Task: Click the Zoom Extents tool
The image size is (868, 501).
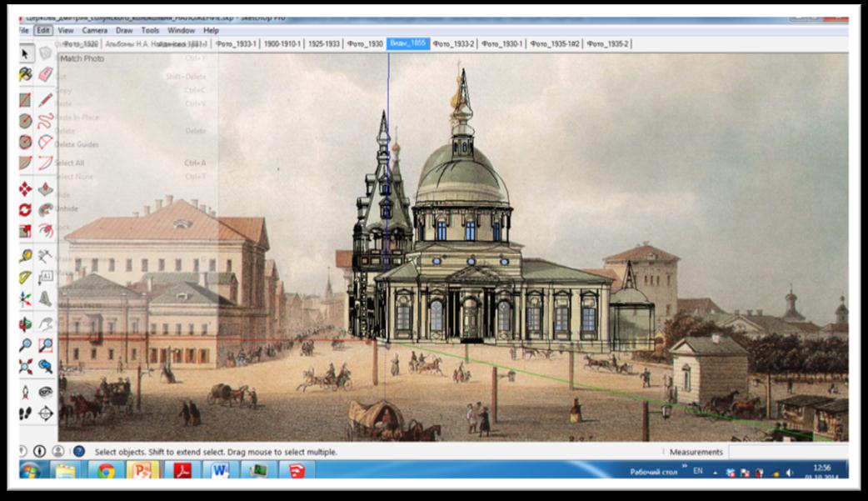Action: tap(26, 366)
